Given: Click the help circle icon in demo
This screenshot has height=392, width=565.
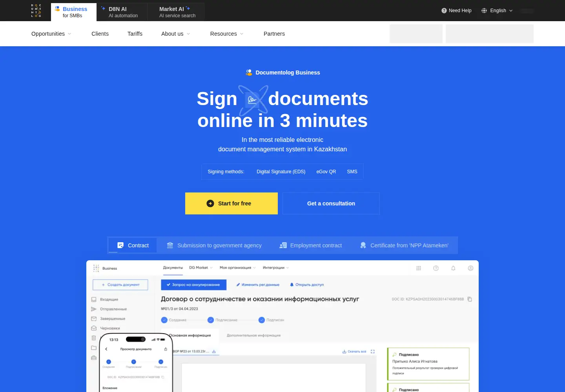Looking at the screenshot, I should [x=436, y=268].
